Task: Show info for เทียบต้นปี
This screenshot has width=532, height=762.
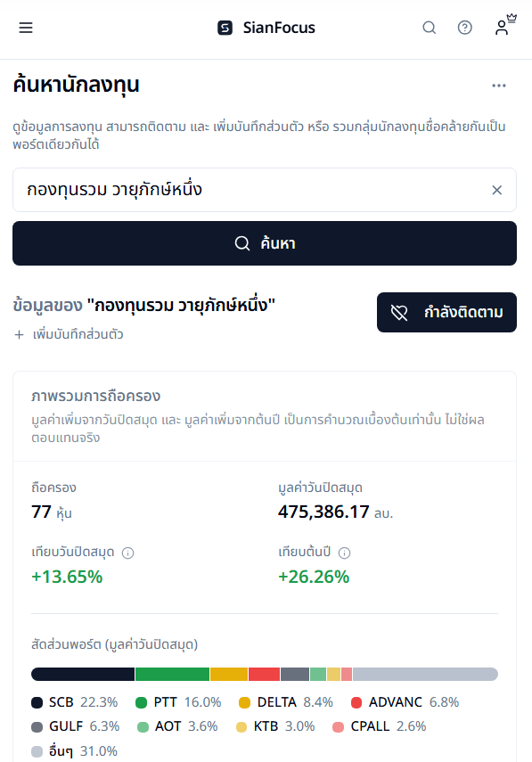Action: coord(344,553)
